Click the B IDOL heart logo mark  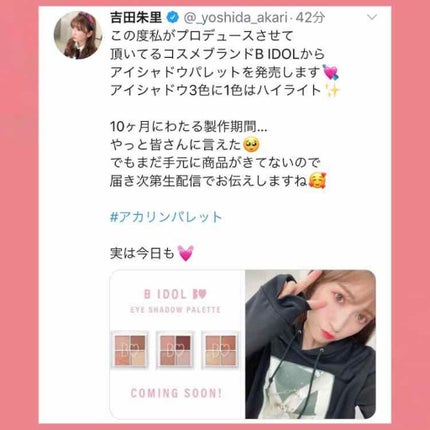[x=200, y=294]
